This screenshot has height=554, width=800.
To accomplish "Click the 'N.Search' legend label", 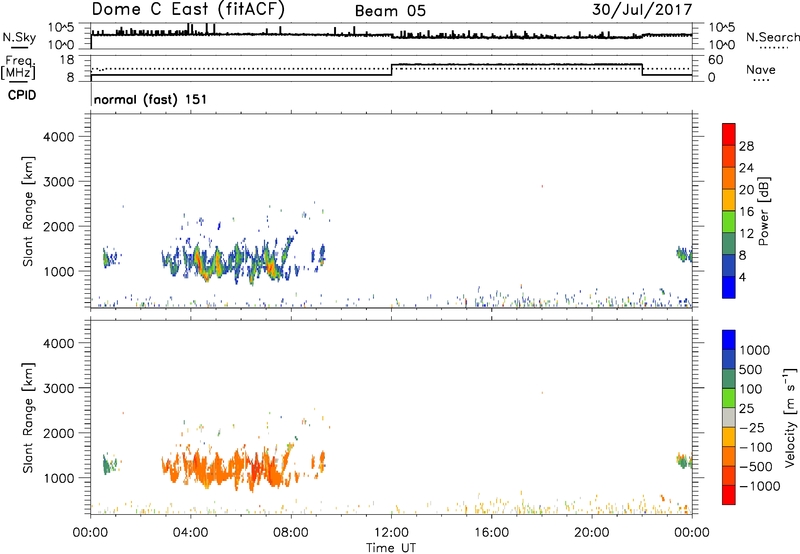I will (x=772, y=37).
